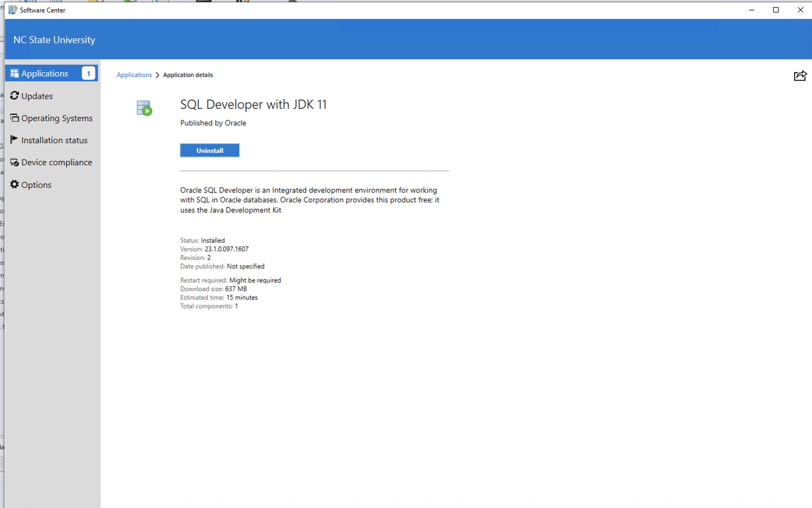The image size is (812, 508).
Task: Open the Installation status section
Action: (x=54, y=140)
